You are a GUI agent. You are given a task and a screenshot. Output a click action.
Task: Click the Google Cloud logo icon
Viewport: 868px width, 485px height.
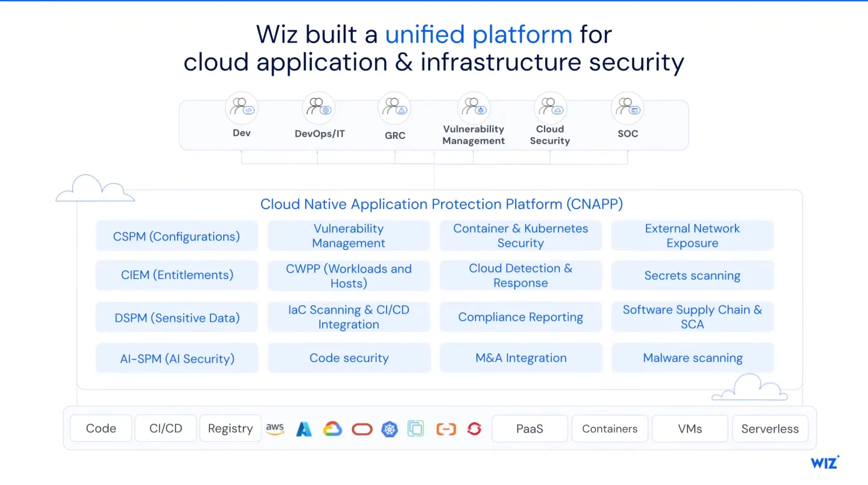(333, 429)
